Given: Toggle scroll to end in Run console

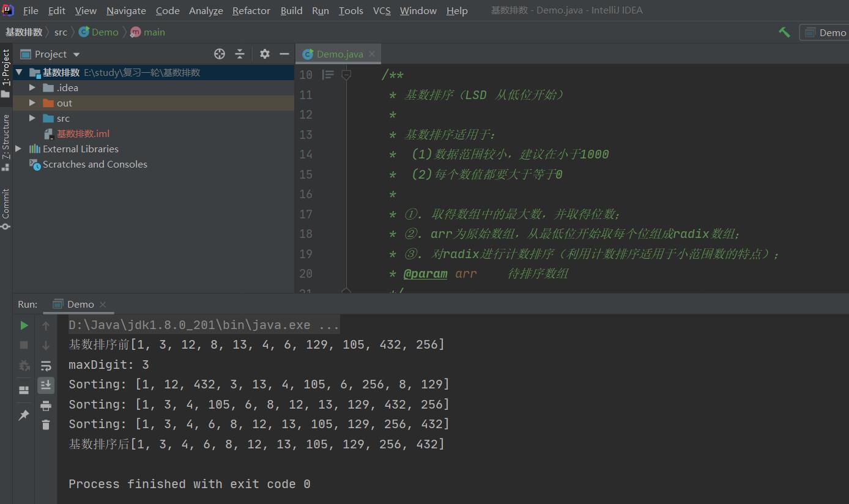Looking at the screenshot, I should pyautogui.click(x=46, y=385).
